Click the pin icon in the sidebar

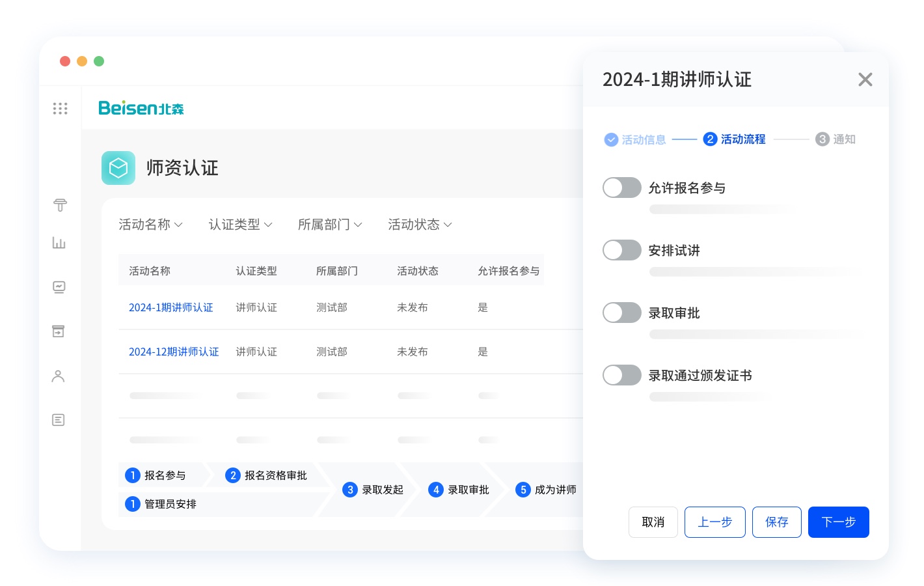click(x=60, y=205)
